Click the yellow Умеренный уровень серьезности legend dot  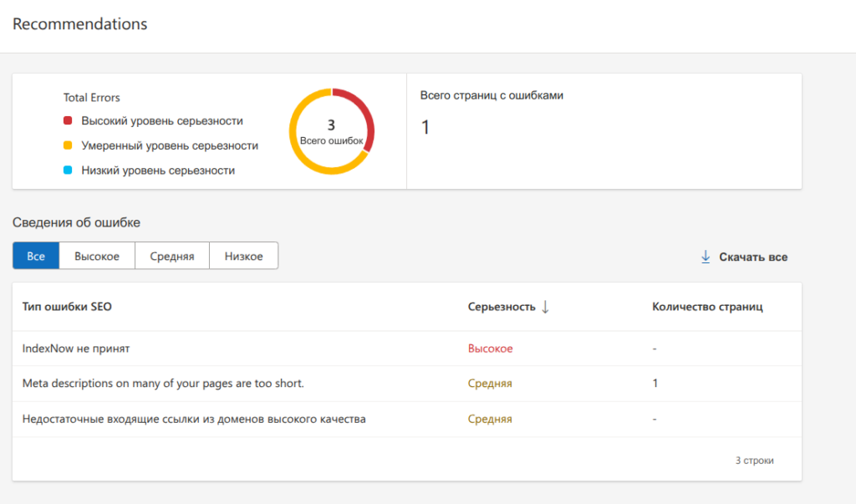click(x=69, y=145)
